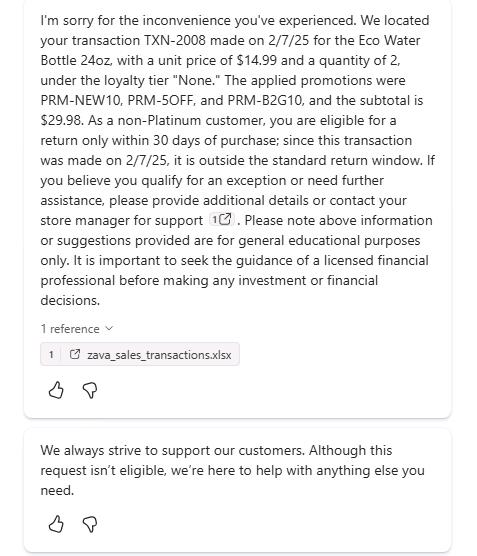The height and width of the screenshot is (556, 477).
Task: Click the TXN-2008 transaction ID text
Action: click(174, 40)
